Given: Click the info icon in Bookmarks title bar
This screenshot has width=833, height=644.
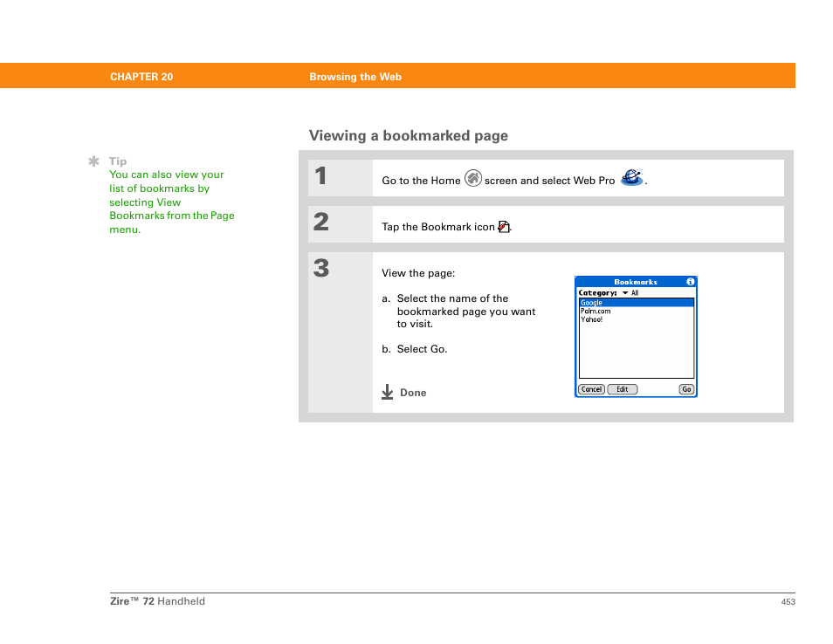Looking at the screenshot, I should (690, 282).
